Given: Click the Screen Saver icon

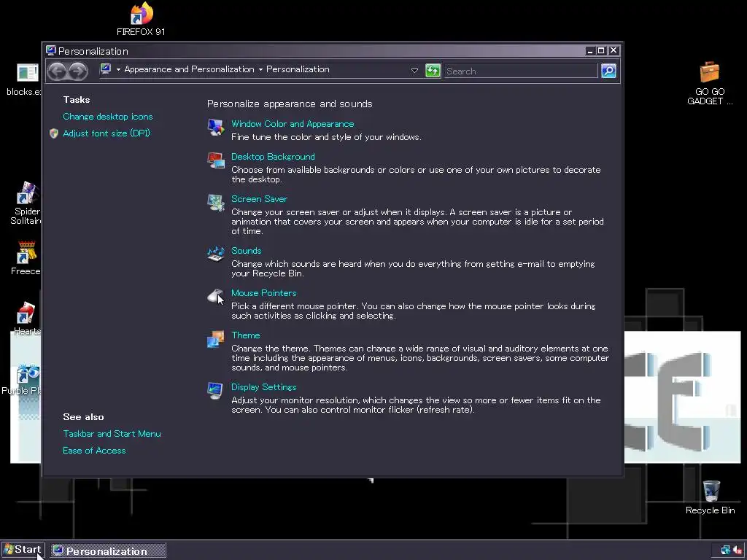Looking at the screenshot, I should [216, 203].
